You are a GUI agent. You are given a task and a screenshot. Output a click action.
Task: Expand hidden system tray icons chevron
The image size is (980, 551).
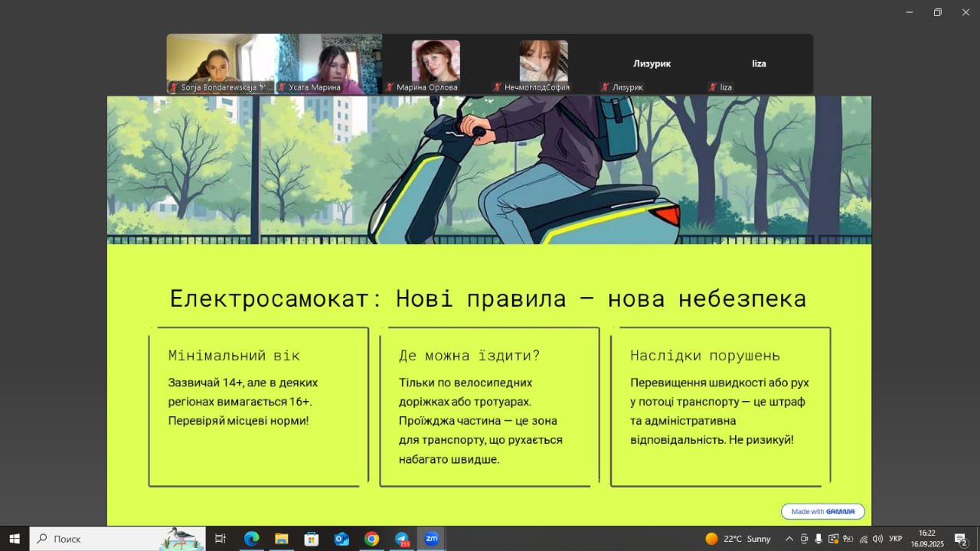click(x=789, y=539)
